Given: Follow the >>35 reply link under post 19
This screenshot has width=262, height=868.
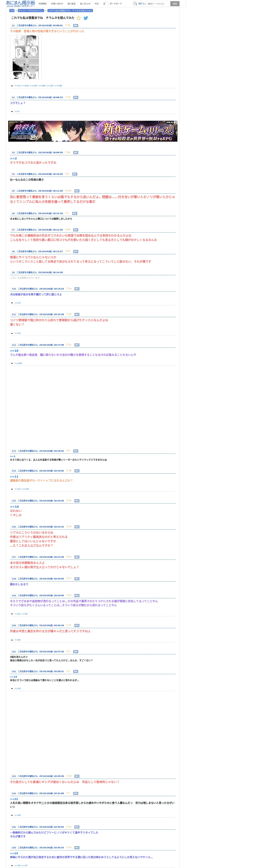Looking at the screenshot, I should pyautogui.click(x=25, y=614).
